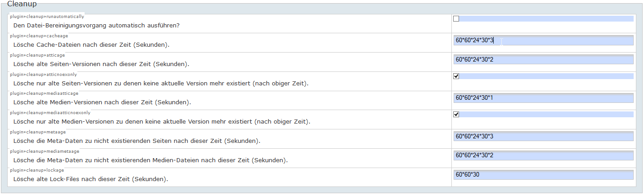Toggle the mediaatticnoexonly checkbox
This screenshot has height=195, width=644.
coord(456,115)
